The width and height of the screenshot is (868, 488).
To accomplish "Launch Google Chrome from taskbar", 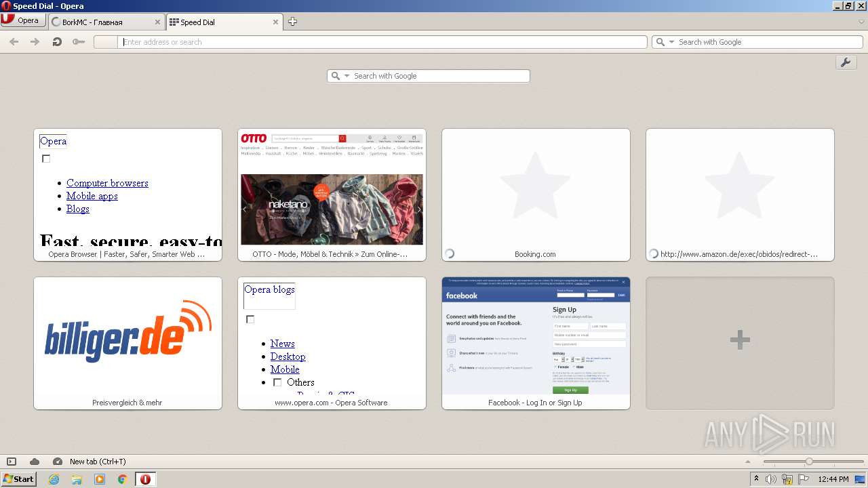I will [x=122, y=479].
